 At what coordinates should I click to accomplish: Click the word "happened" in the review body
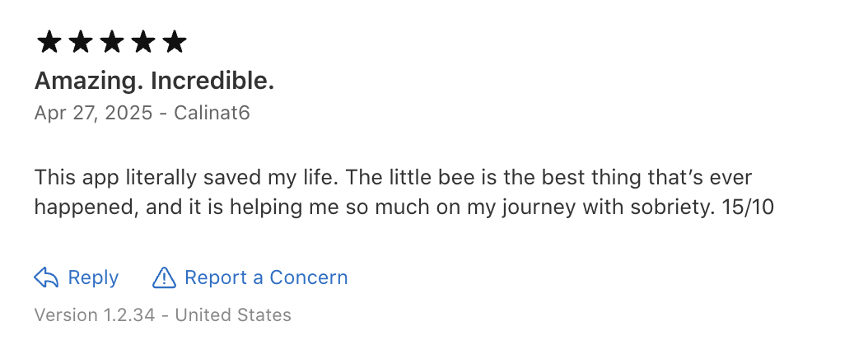point(84,207)
